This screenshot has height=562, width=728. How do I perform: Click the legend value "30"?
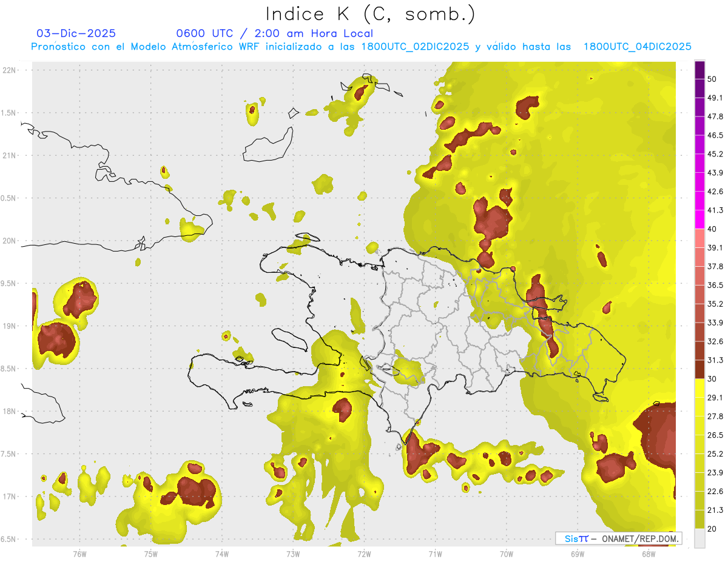(713, 379)
